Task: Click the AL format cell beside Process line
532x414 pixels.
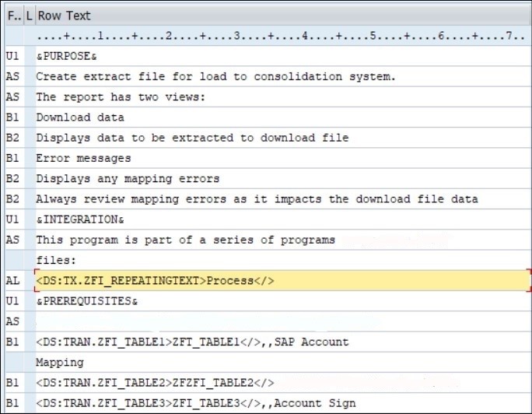Action: [x=15, y=281]
